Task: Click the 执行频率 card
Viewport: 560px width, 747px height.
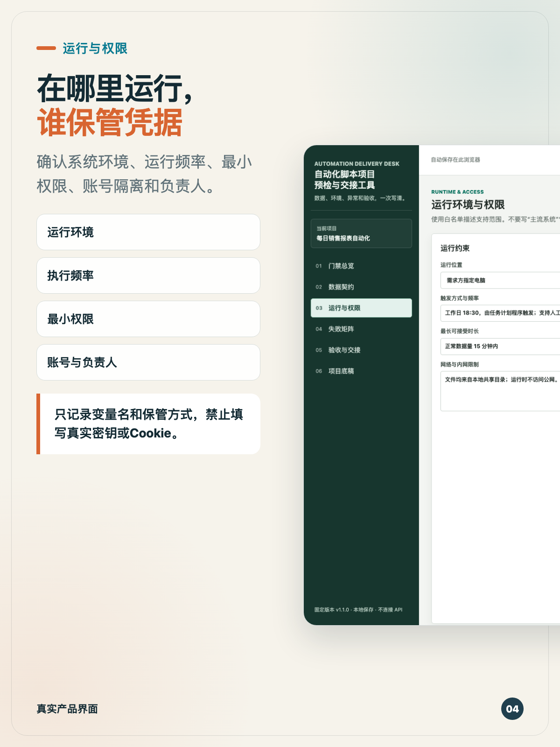Action: click(x=148, y=275)
